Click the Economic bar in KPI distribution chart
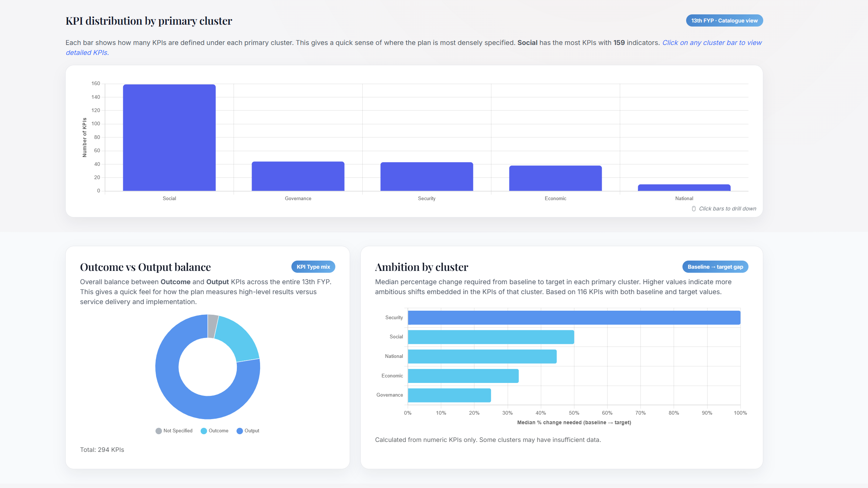This screenshot has height=488, width=868. (555, 178)
